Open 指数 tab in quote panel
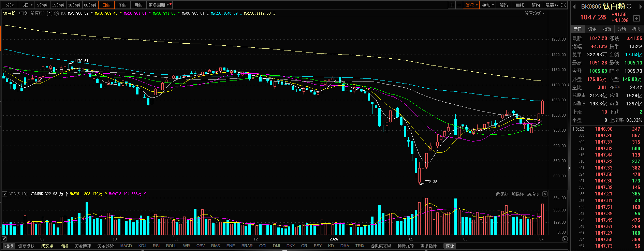644x251 pixels. click(607, 29)
